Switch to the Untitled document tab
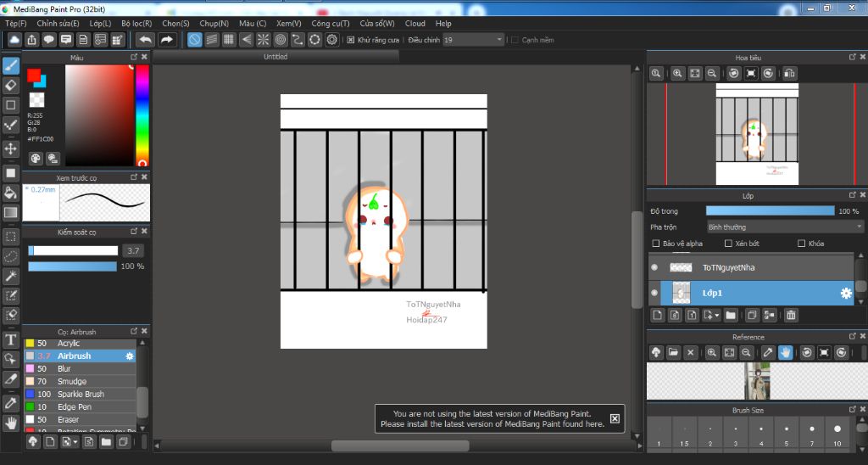This screenshot has width=868, height=465. coord(275,57)
